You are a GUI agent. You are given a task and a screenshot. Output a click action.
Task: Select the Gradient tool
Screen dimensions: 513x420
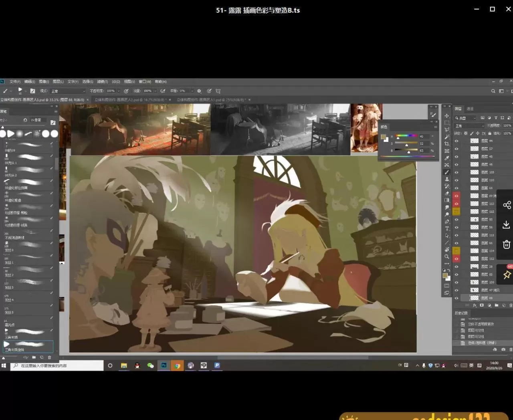446,200
